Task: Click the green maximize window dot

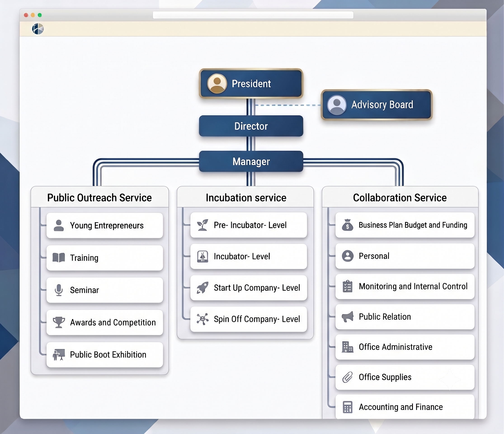Action: click(x=40, y=15)
